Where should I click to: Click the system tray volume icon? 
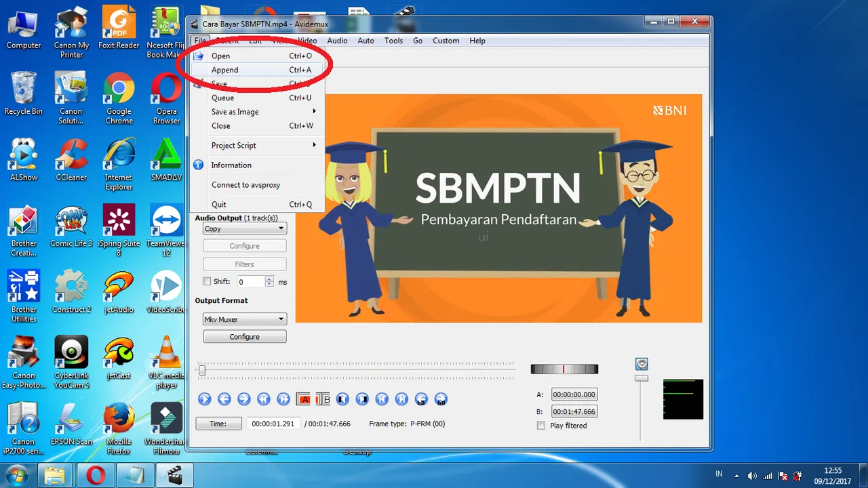click(751, 475)
